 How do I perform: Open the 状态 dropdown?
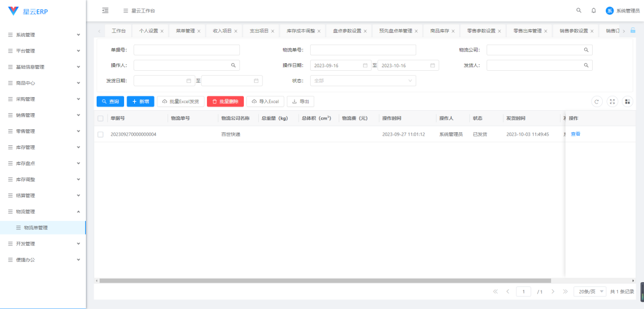(363, 80)
